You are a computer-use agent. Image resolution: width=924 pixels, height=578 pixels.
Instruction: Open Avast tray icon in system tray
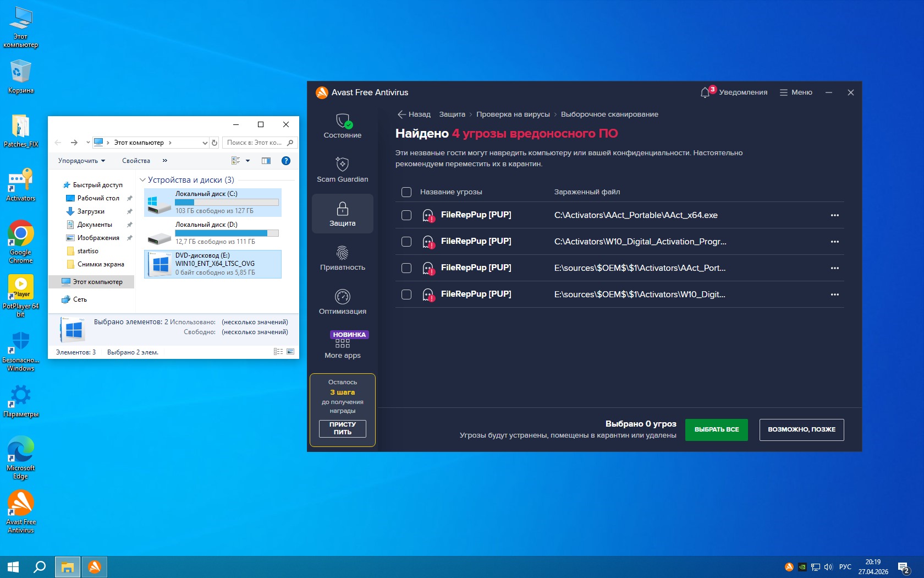coord(789,567)
